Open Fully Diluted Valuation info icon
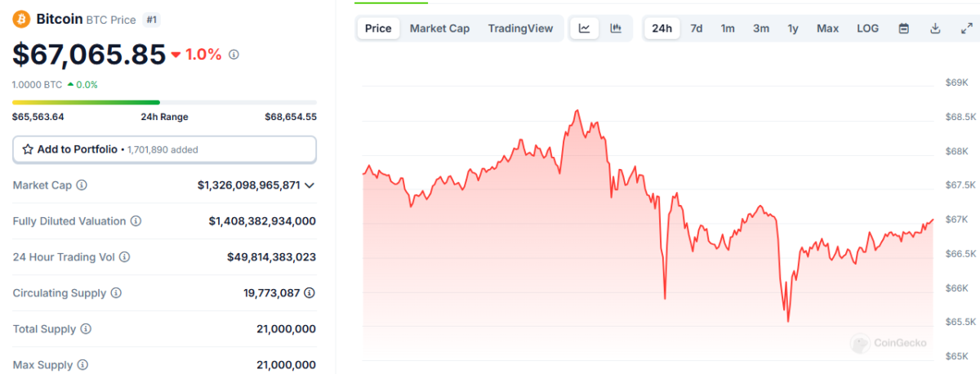Screen dimensions: 980x374 tap(136, 221)
